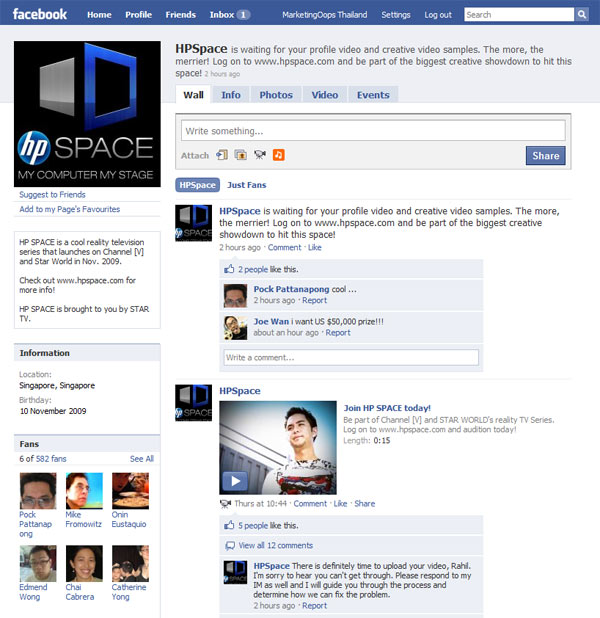Click the HP SPACE profile picture
Viewport: 600px width, 618px height.
coord(87,114)
